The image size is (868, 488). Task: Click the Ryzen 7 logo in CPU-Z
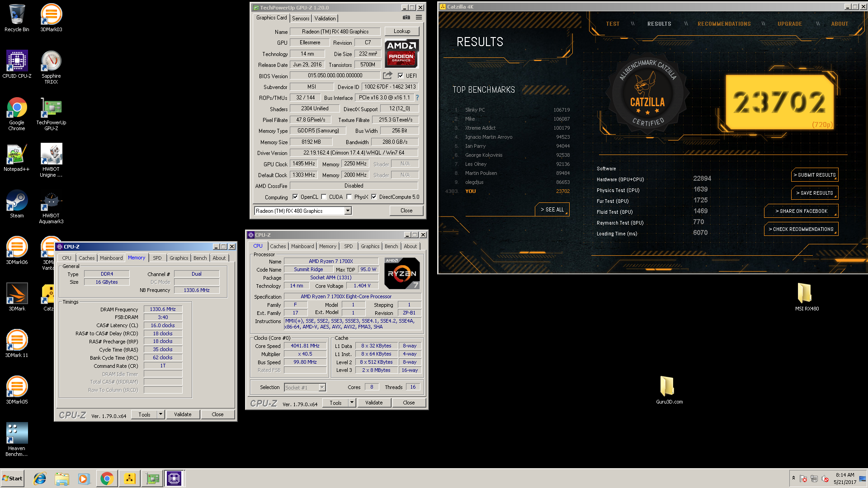(x=402, y=273)
